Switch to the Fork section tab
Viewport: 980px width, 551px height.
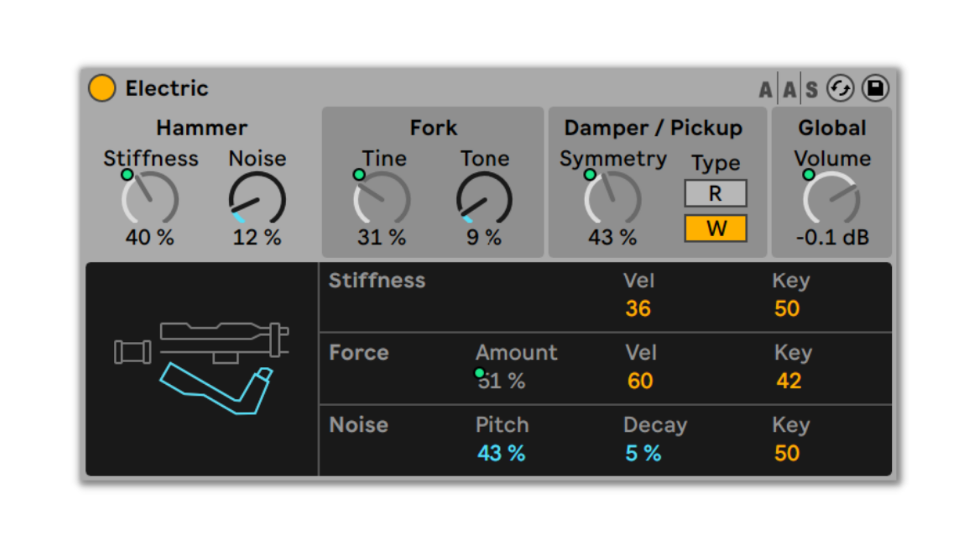pos(433,128)
